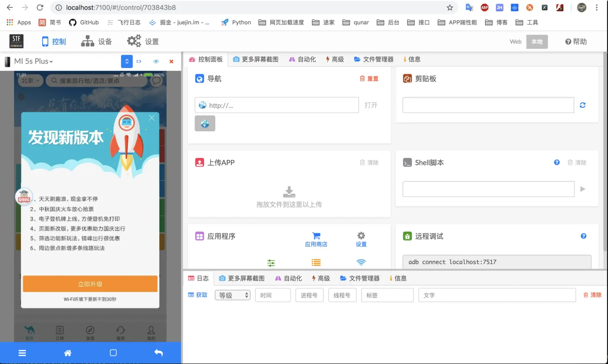Image resolution: width=608 pixels, height=364 pixels.
Task: Reload the browser page
Action: [x=40, y=7]
